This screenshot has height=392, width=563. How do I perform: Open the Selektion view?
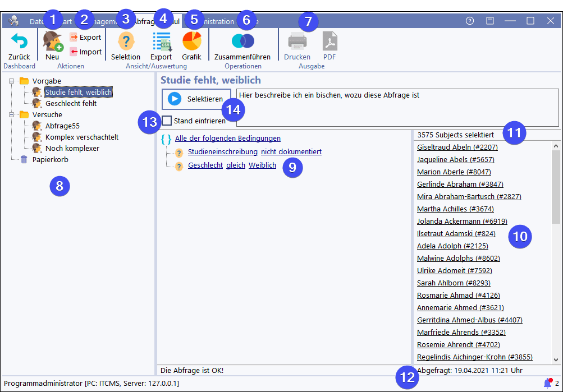(x=126, y=44)
